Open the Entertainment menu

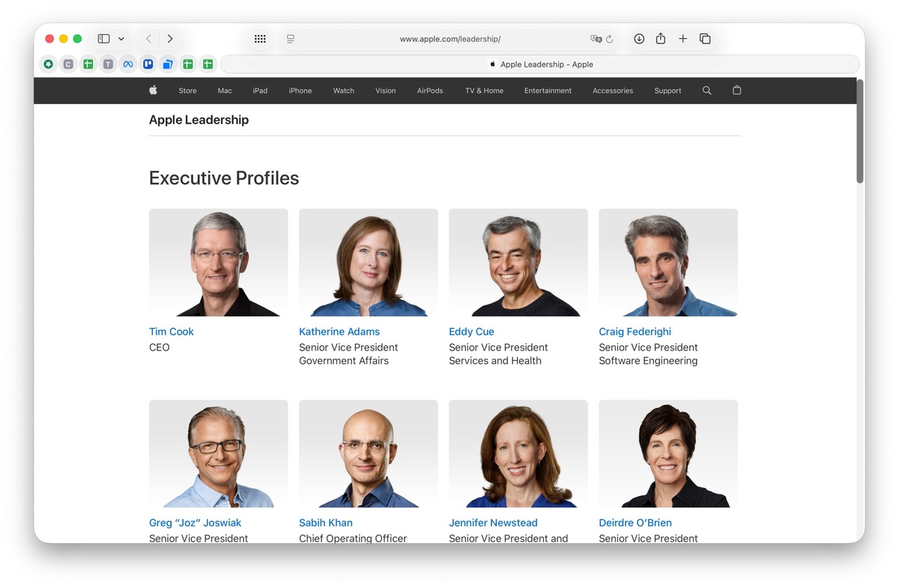pyautogui.click(x=548, y=91)
